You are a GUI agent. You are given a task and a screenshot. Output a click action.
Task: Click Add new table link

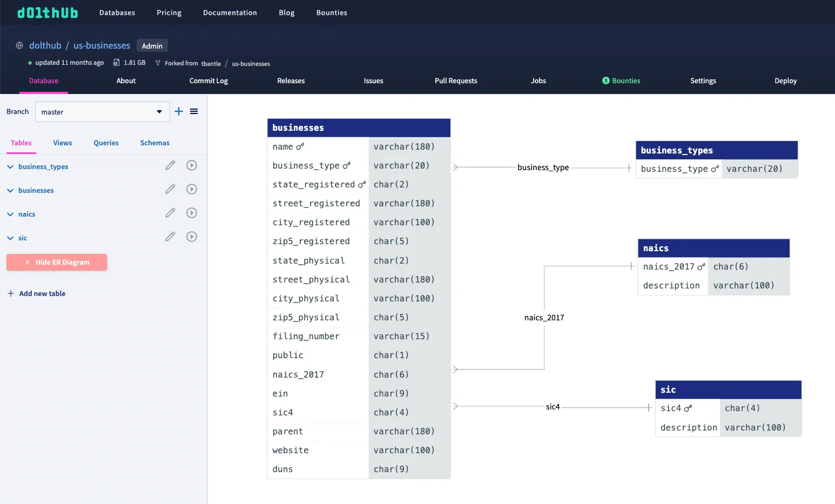(x=42, y=294)
